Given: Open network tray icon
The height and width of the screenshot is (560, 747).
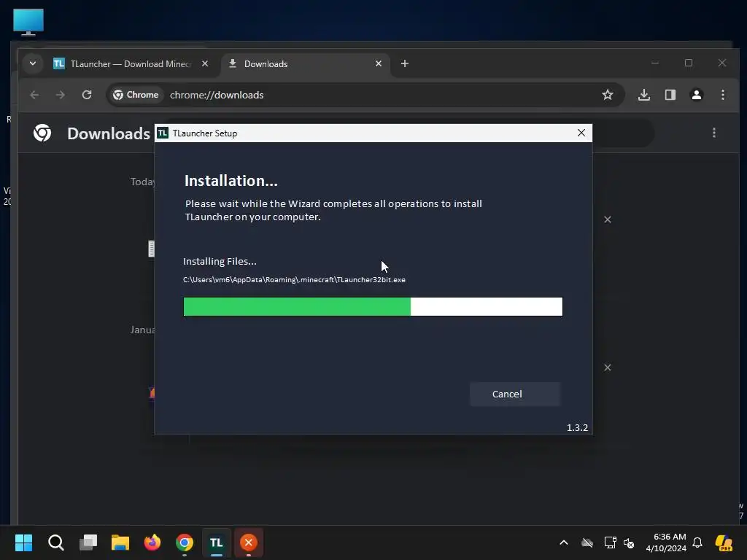Looking at the screenshot, I should pyautogui.click(x=610, y=542).
